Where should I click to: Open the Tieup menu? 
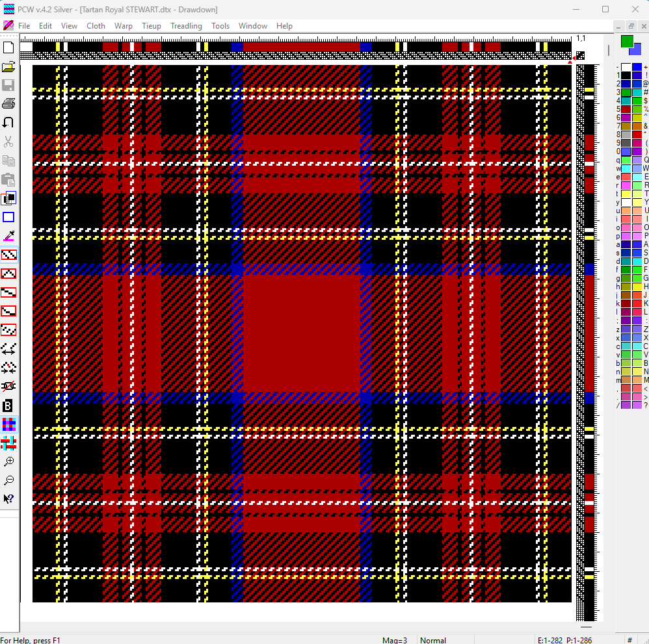click(x=151, y=25)
